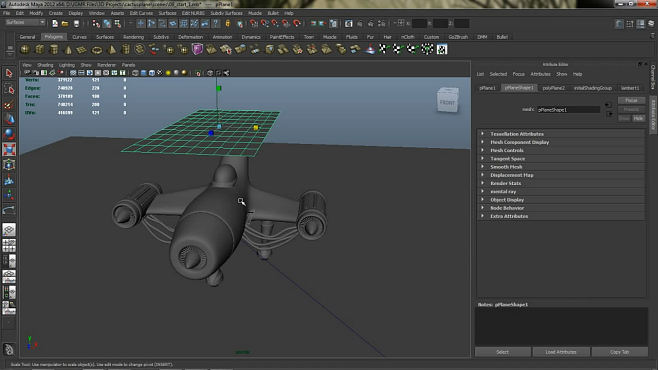Activate the Lasso select tool
The height and width of the screenshot is (370, 658).
pyautogui.click(x=9, y=89)
